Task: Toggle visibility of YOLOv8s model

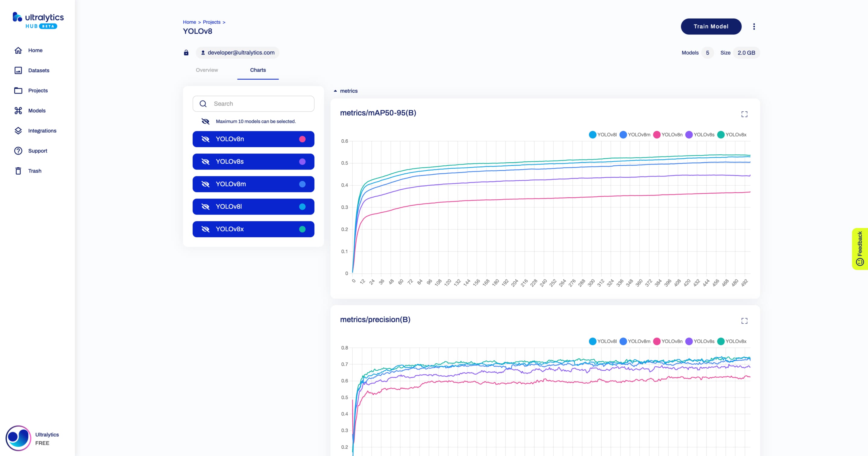Action: click(206, 161)
